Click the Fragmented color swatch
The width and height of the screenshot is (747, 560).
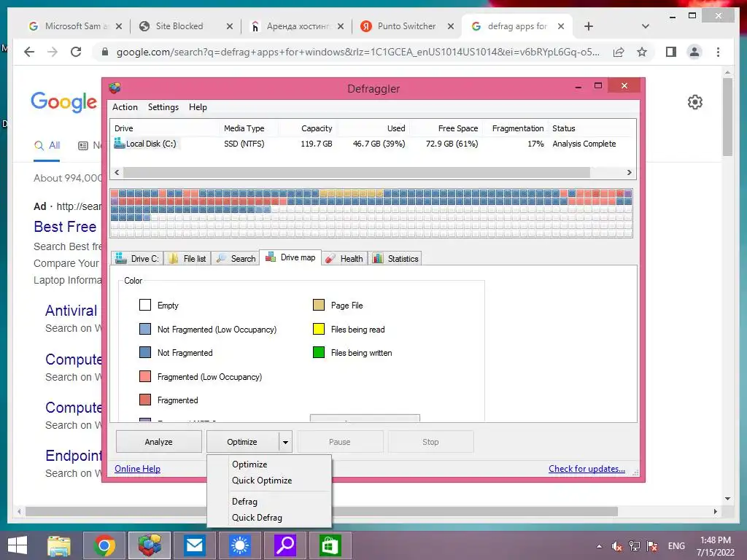pyautogui.click(x=145, y=400)
